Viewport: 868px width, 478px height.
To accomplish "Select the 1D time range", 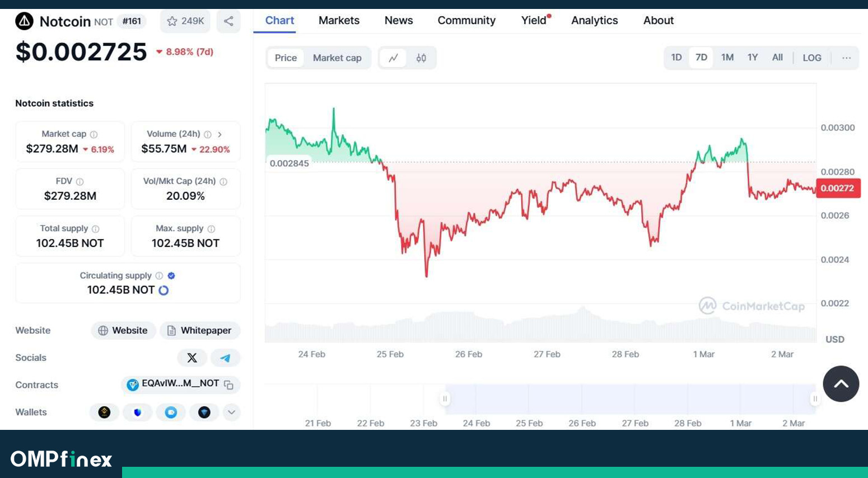I will click(x=676, y=58).
